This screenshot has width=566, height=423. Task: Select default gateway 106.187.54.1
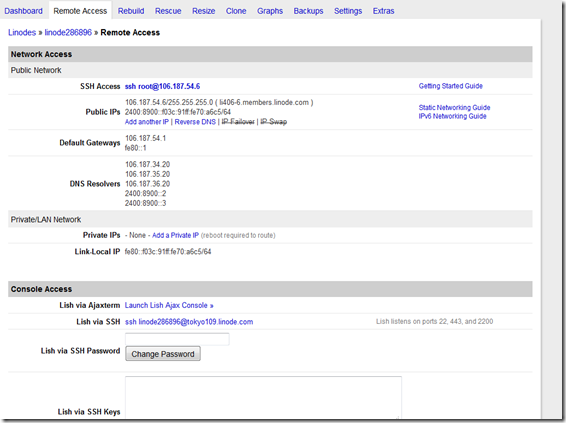pyautogui.click(x=145, y=138)
